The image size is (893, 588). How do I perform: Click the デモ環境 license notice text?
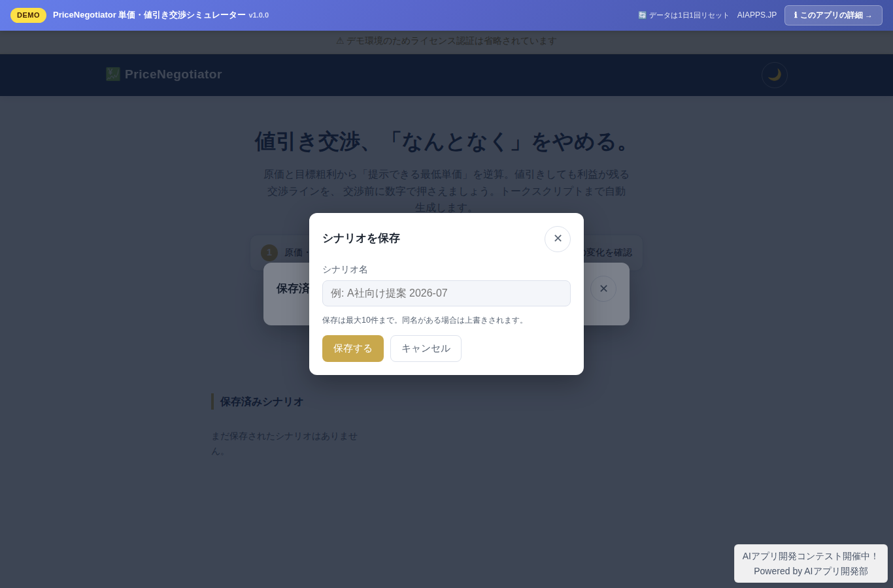(x=446, y=41)
